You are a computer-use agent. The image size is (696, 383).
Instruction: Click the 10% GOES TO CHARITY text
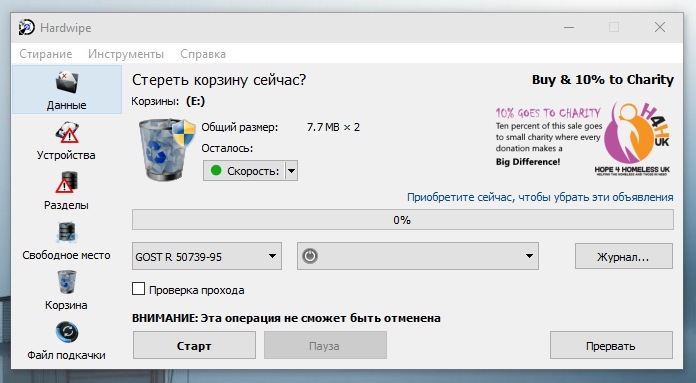(548, 113)
